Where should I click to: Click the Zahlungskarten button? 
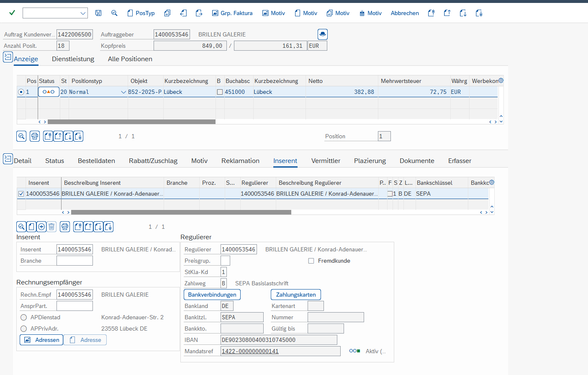click(x=296, y=295)
